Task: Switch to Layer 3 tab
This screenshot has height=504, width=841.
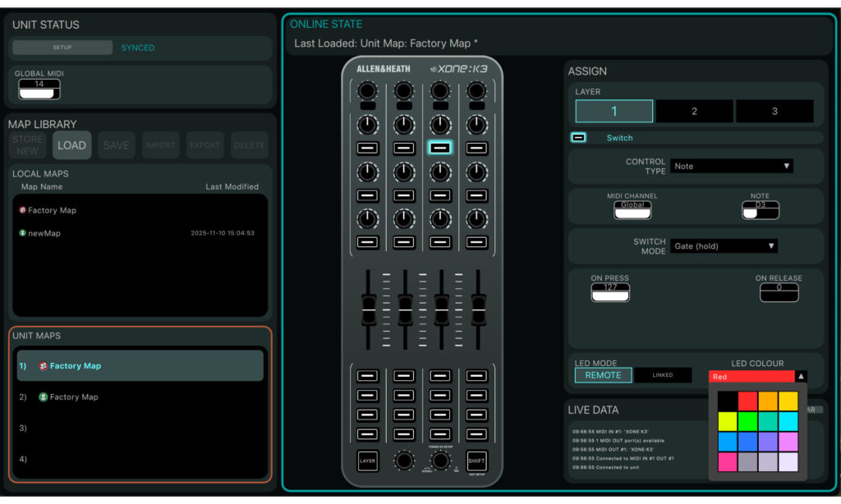Action: click(x=774, y=111)
